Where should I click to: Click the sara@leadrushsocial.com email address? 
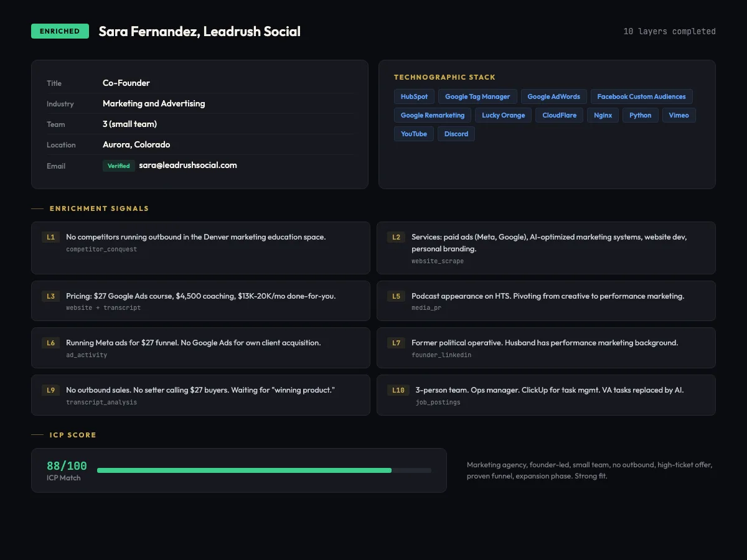click(188, 166)
